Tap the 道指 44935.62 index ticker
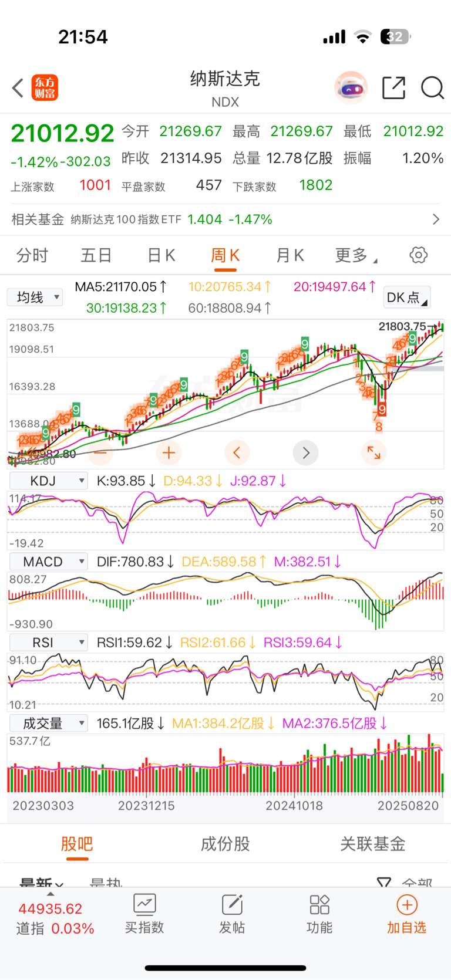 click(55, 919)
